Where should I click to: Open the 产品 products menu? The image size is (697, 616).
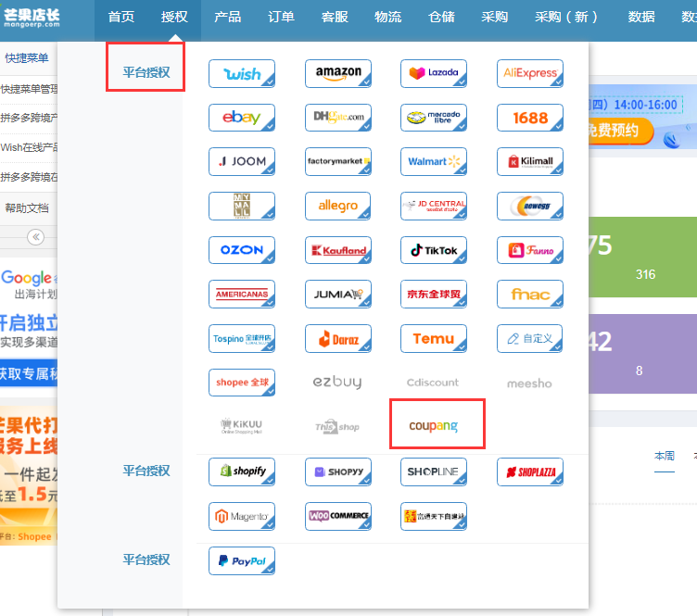point(228,17)
